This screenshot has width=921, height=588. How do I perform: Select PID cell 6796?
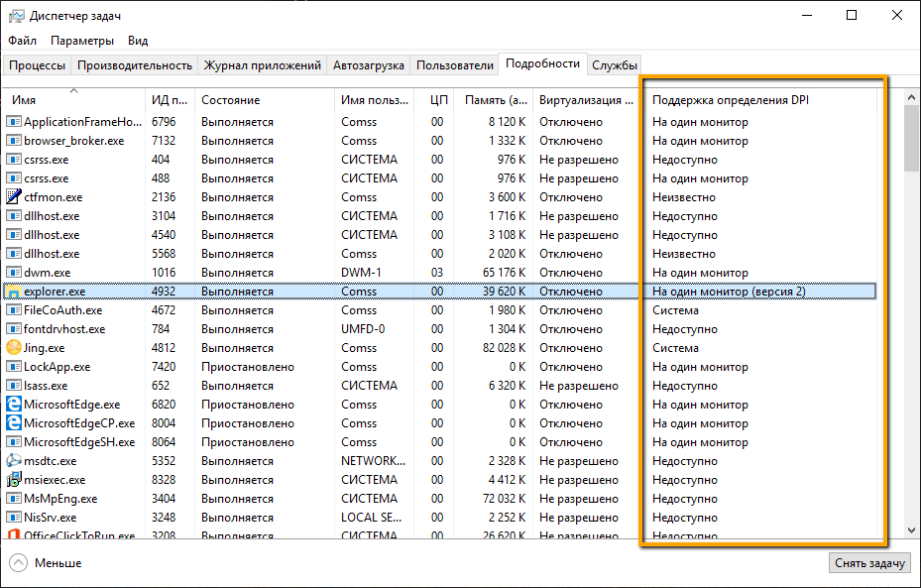tap(164, 122)
